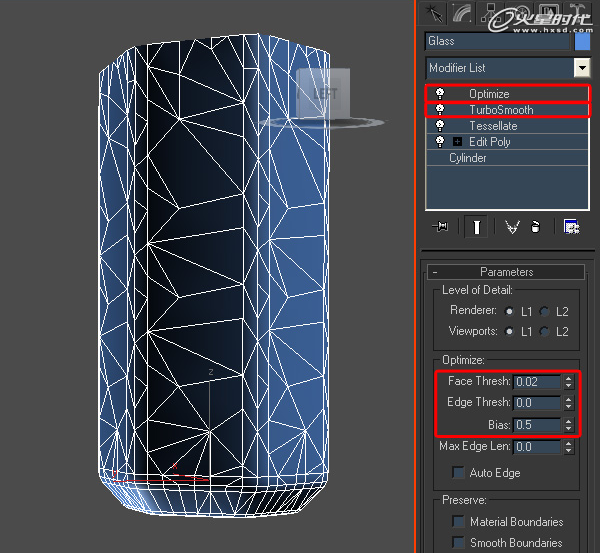Viewport: 600px width, 553px height.
Task: Increase Bias with spinner up arrow
Action: click(x=569, y=421)
